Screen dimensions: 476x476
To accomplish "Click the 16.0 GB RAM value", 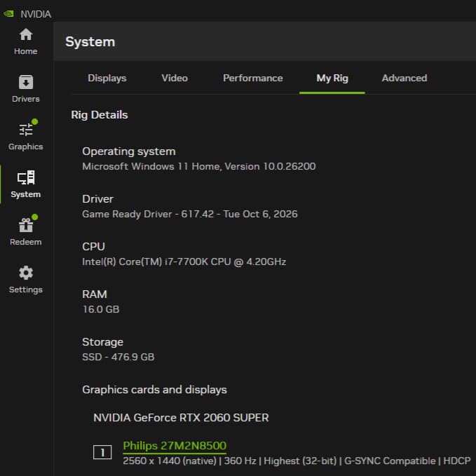I will click(101, 309).
